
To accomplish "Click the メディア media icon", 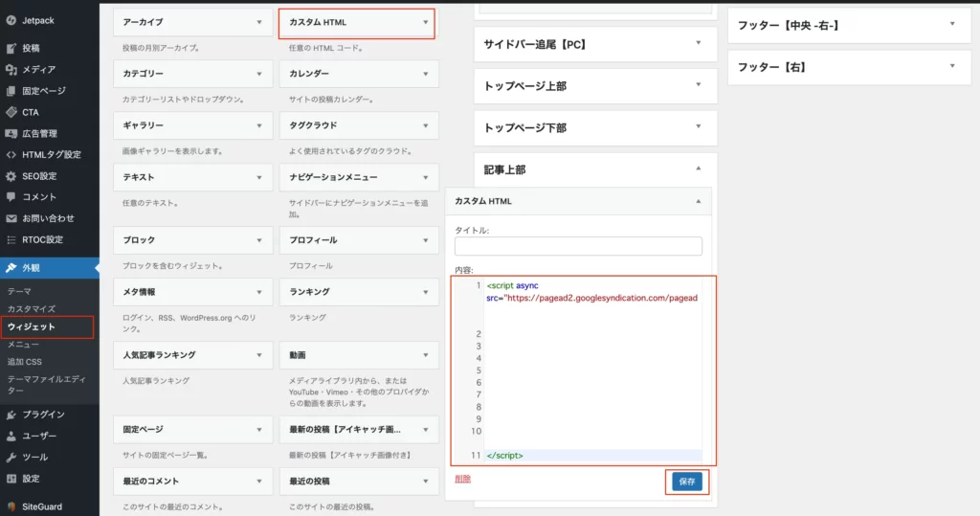I will pos(11,70).
